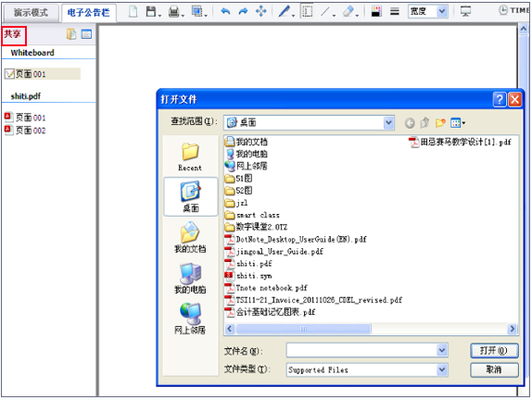Viewport: 532px width, 400px height.
Task: Click the 打开 button in dialog
Action: tap(494, 351)
